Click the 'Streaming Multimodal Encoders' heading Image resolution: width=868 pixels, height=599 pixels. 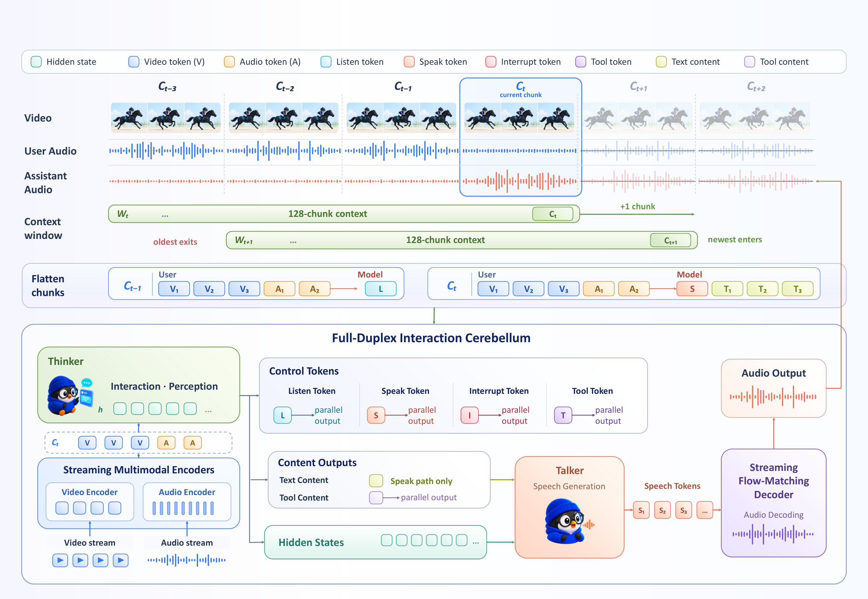pos(138,470)
